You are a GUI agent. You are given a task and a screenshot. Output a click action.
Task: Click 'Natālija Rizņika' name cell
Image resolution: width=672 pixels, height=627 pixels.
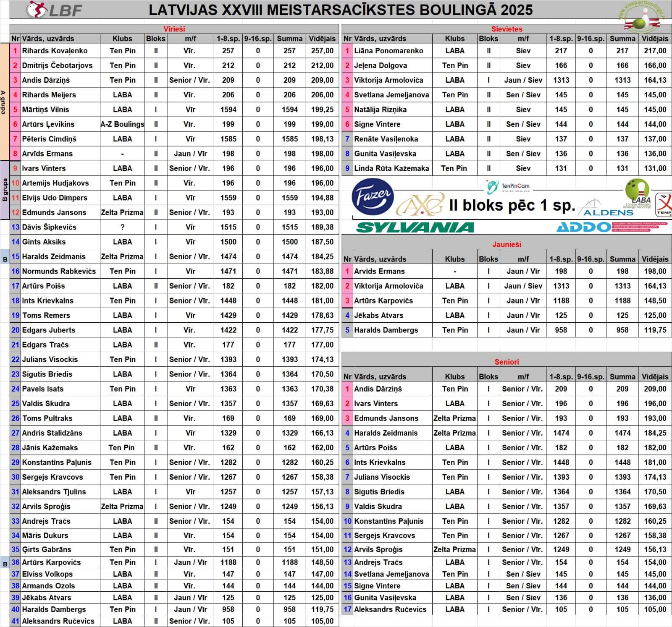point(392,110)
